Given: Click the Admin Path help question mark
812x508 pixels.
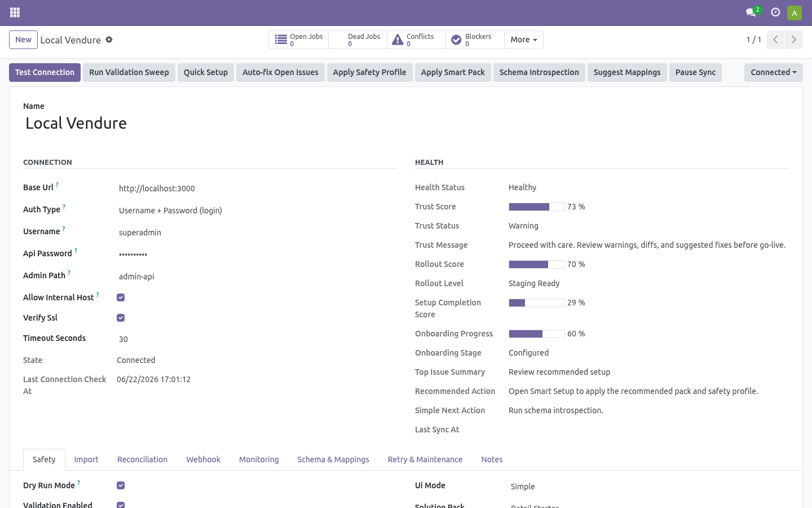Looking at the screenshot, I should (x=69, y=273).
